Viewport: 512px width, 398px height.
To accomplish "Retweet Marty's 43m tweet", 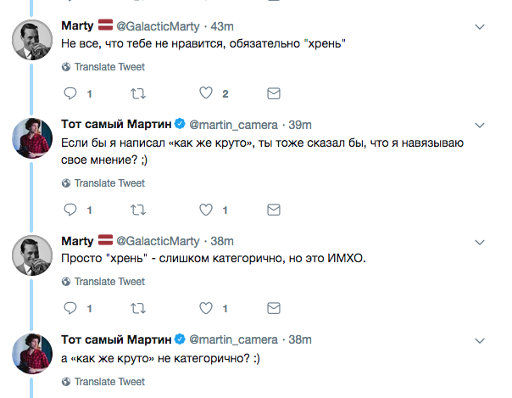I will click(138, 94).
